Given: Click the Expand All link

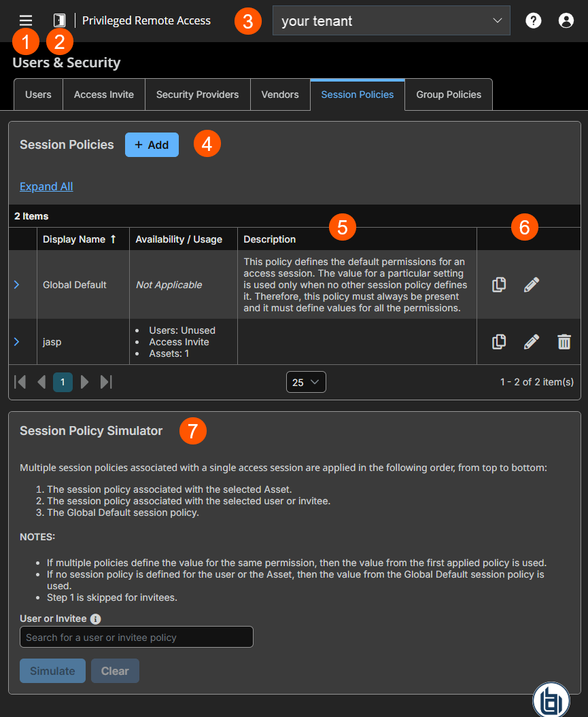Looking at the screenshot, I should pyautogui.click(x=46, y=186).
